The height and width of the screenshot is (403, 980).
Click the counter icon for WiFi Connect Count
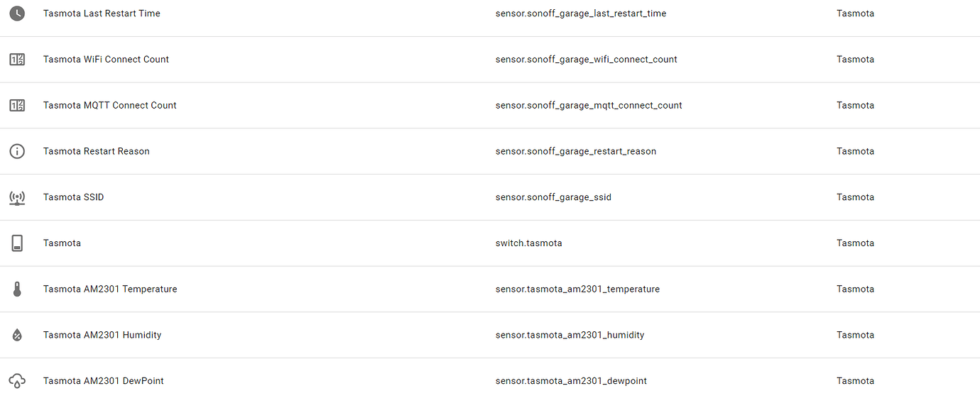(x=17, y=60)
